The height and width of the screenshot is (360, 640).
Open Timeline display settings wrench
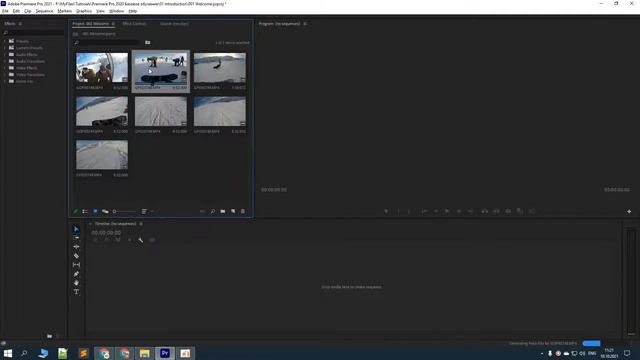tap(141, 240)
